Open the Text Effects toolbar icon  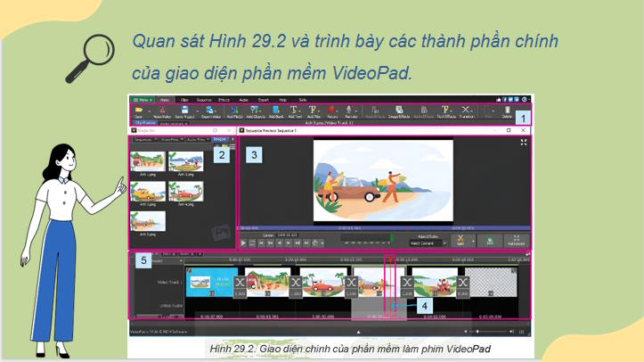(x=446, y=111)
